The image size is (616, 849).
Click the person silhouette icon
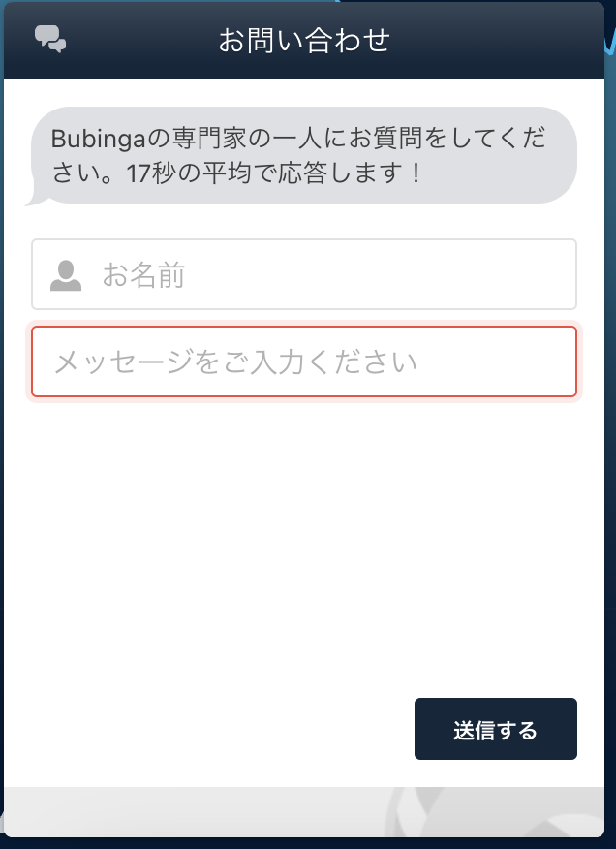click(66, 275)
